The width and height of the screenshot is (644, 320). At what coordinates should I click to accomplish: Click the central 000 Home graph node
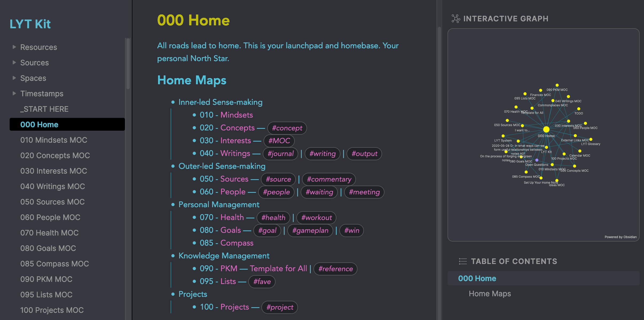pyautogui.click(x=546, y=129)
